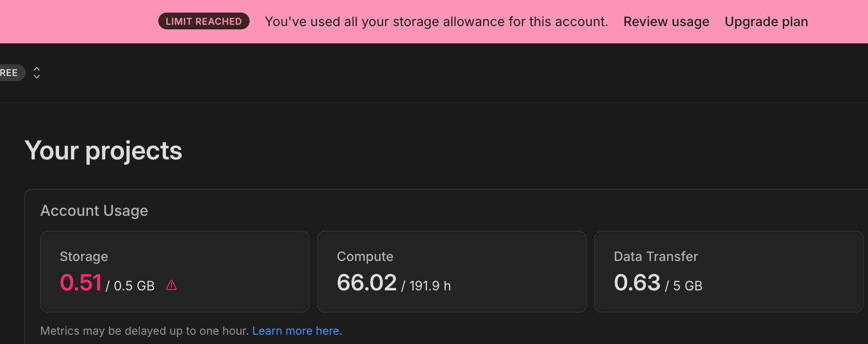Click the 0.5 GB storage limit text
Image resolution: width=868 pixels, height=344 pixels.
point(134,286)
